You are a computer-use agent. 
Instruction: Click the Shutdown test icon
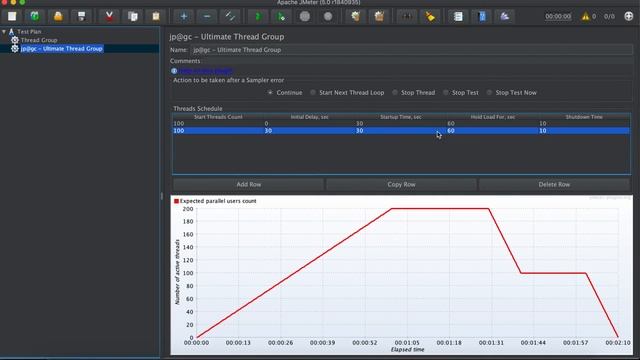point(328,16)
